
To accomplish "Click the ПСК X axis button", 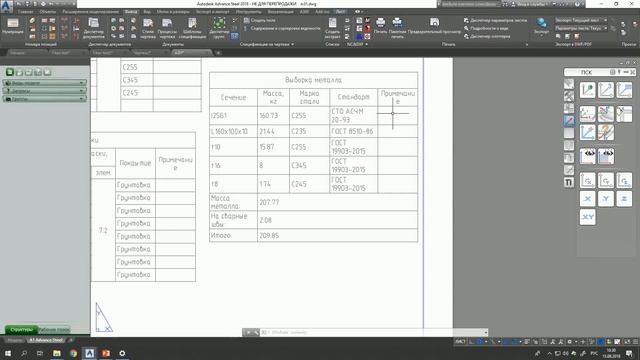I will pos(587,199).
